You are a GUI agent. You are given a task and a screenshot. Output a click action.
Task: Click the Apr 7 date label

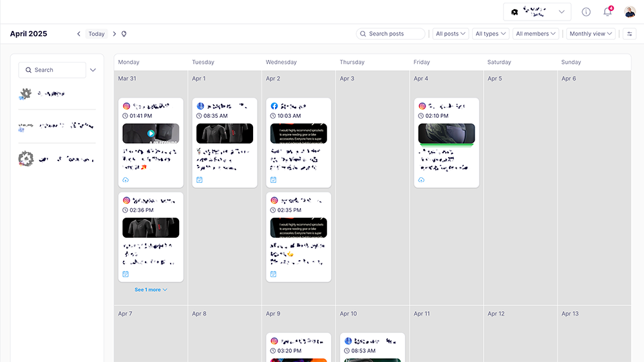pos(126,314)
